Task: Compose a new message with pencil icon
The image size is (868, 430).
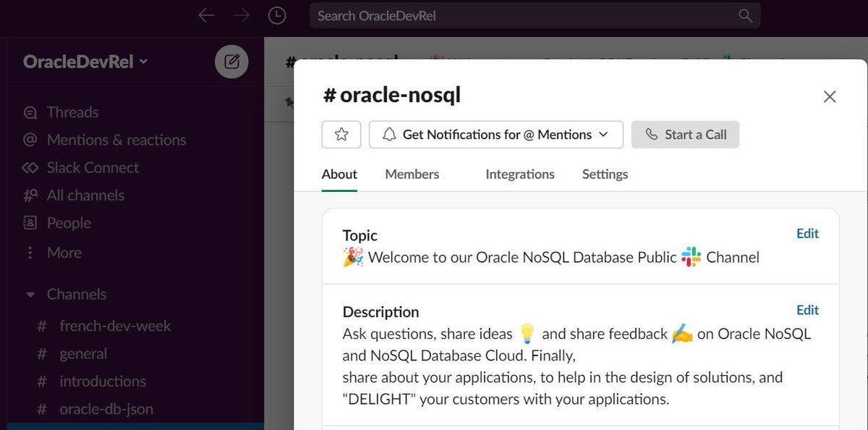Action: (231, 62)
